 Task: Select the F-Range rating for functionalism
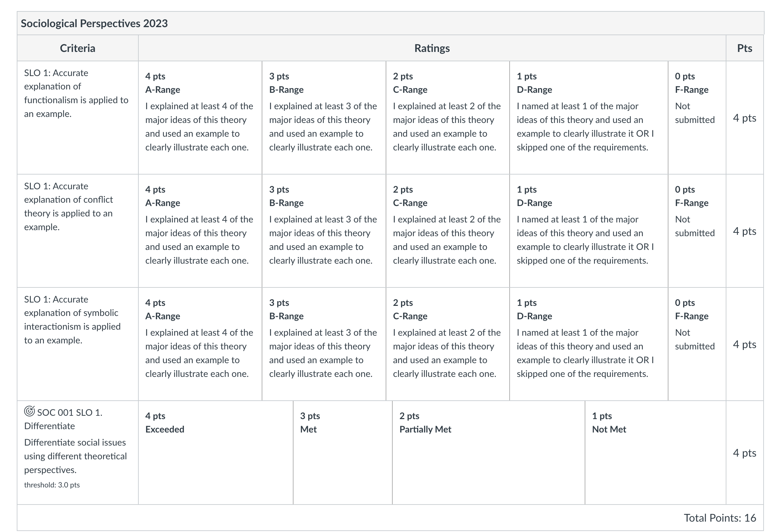click(697, 118)
